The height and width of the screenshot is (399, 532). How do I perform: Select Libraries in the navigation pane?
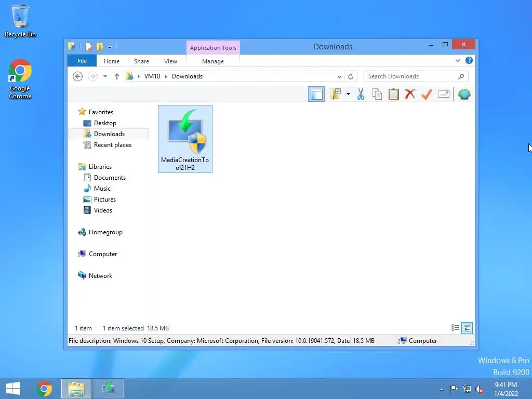[100, 167]
